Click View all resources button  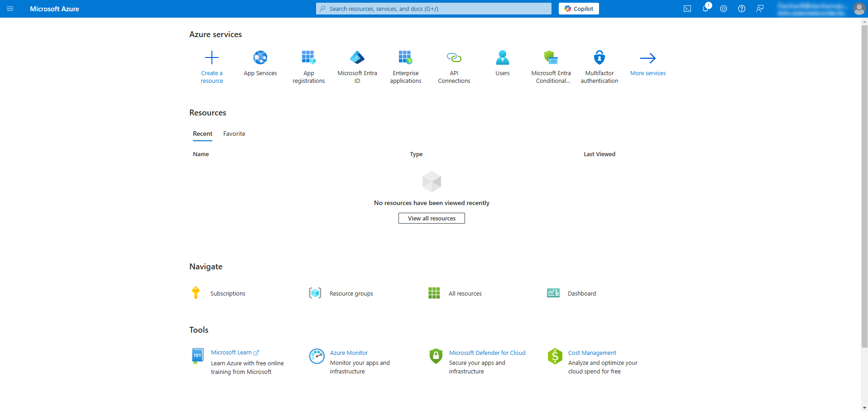(x=432, y=218)
